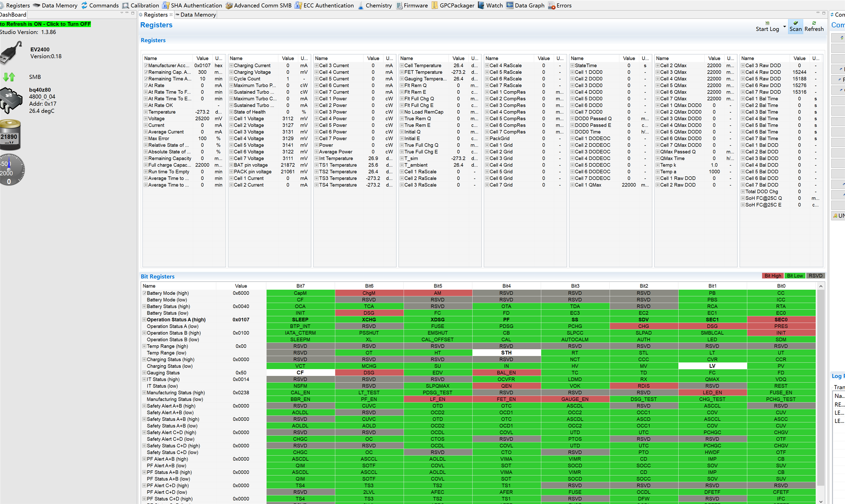Viewport: 845px width, 504px height.
Task: Open the SHA Authentication tool
Action: (166, 5)
